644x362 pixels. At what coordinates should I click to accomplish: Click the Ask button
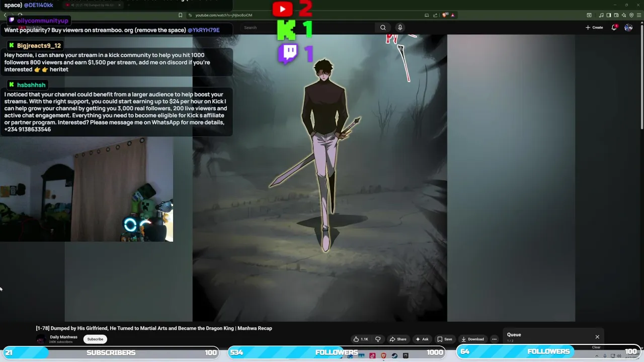[422, 339]
